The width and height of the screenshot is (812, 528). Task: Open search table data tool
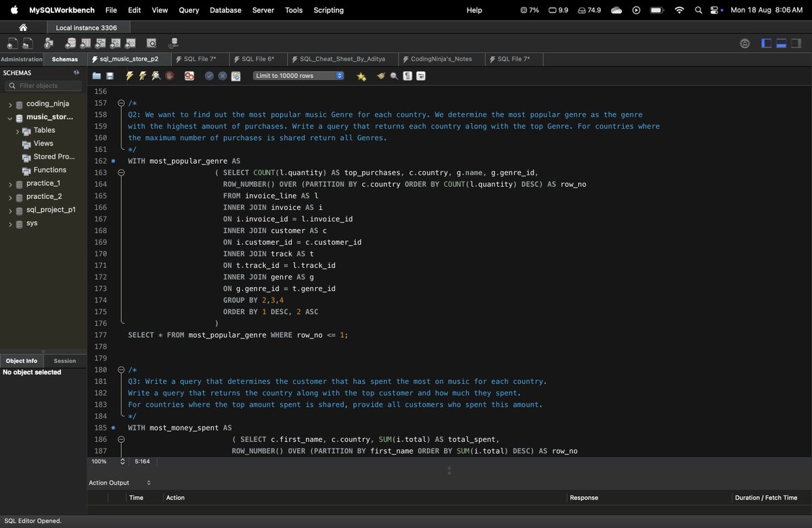(152, 43)
